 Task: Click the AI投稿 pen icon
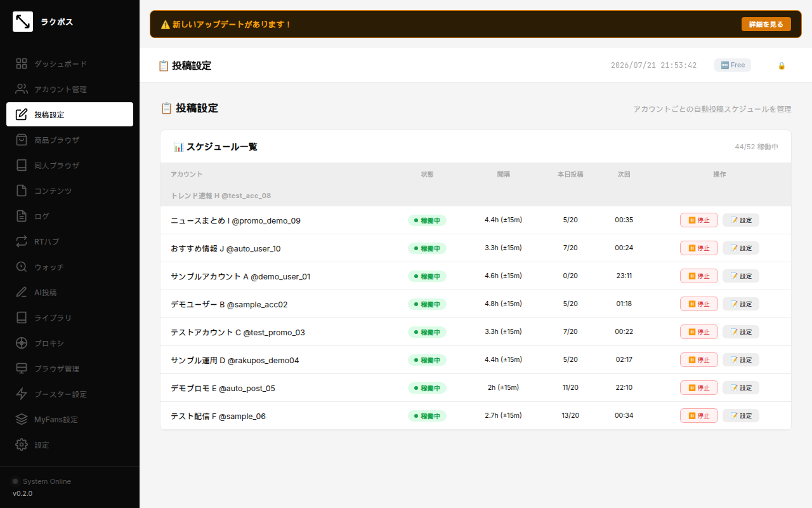click(x=22, y=292)
